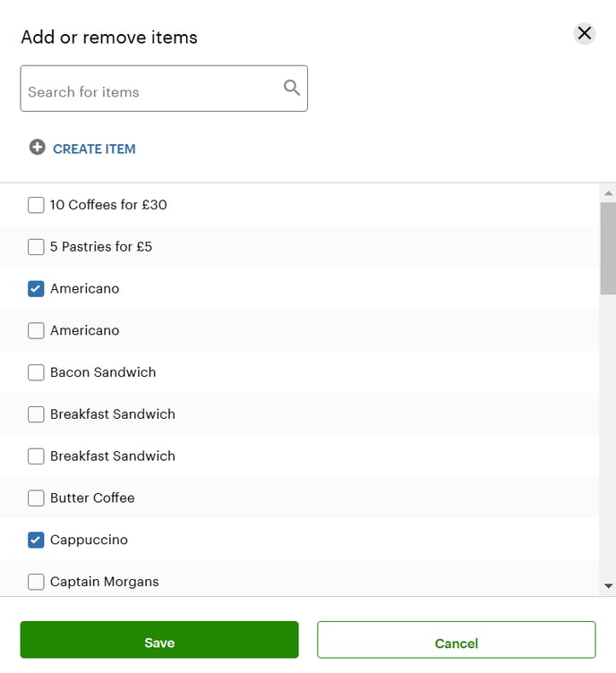Select the Butter Coffee checkbox

36,498
